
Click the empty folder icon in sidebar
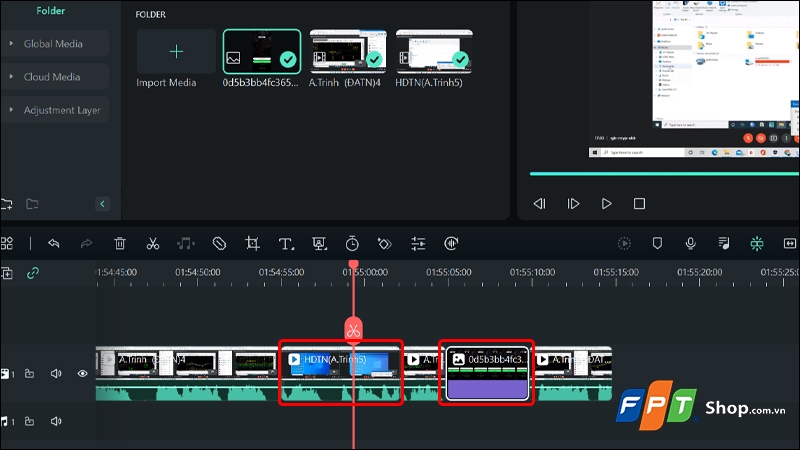tap(32, 205)
